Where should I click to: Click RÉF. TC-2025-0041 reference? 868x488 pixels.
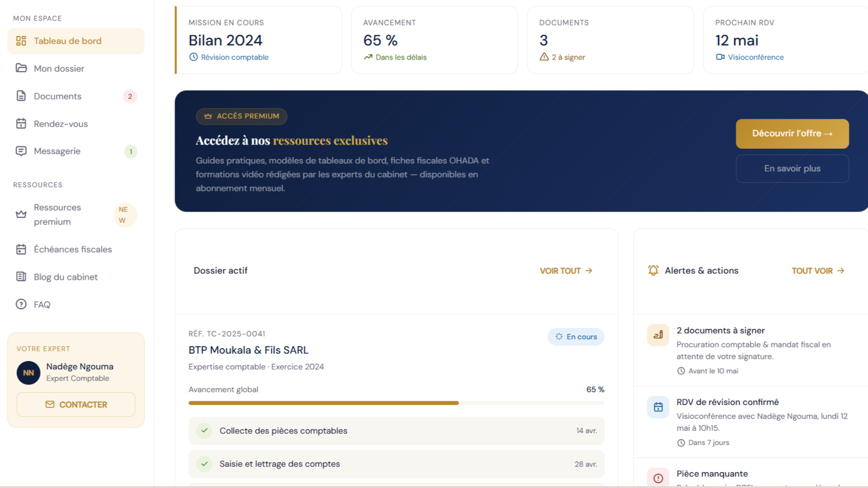(x=227, y=334)
